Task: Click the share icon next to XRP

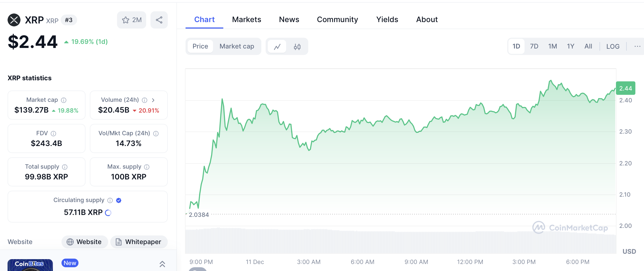Action: pos(159,20)
